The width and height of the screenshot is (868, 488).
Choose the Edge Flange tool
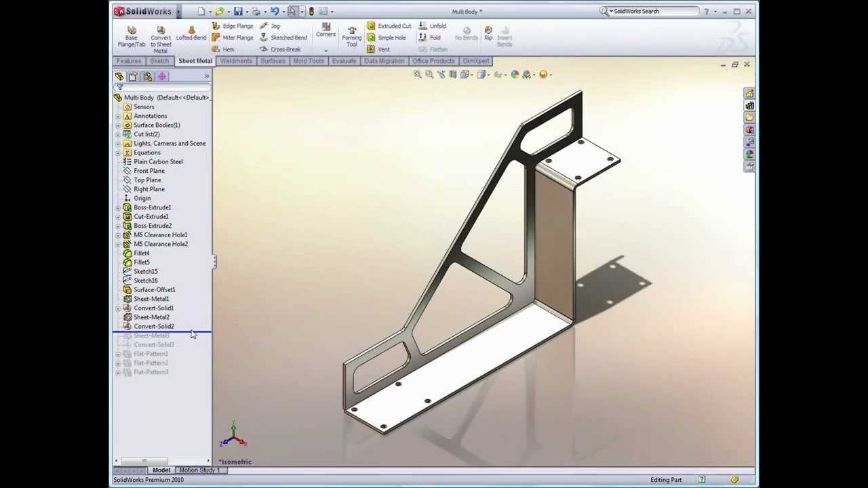[x=232, y=26]
